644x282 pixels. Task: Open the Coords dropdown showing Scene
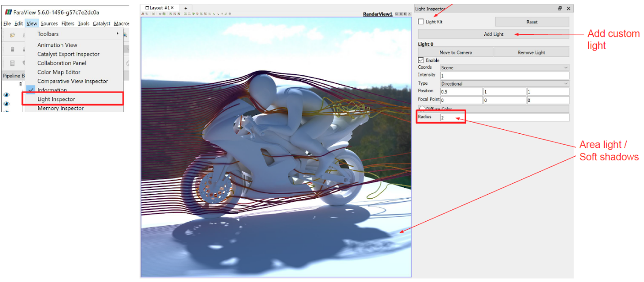pyautogui.click(x=504, y=68)
